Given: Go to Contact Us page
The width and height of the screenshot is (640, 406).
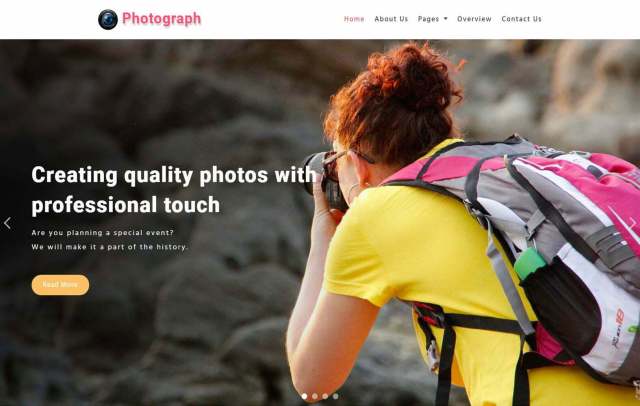Looking at the screenshot, I should click(x=522, y=19).
